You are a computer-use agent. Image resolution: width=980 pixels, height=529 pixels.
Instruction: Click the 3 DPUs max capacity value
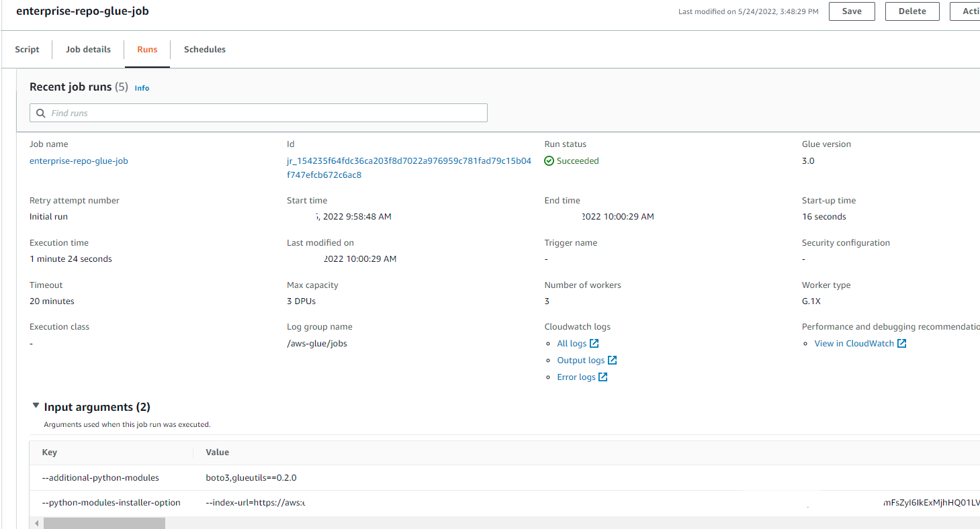tap(301, 301)
